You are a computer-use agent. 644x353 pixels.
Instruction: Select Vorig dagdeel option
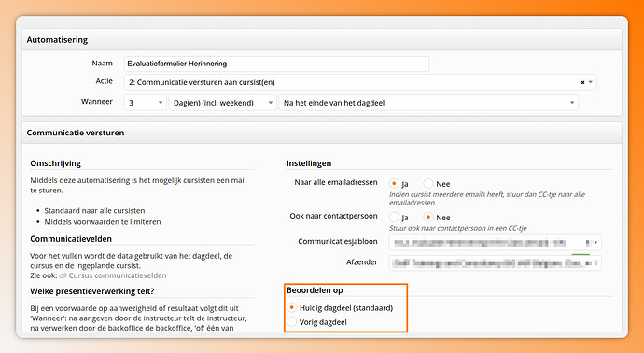click(291, 322)
